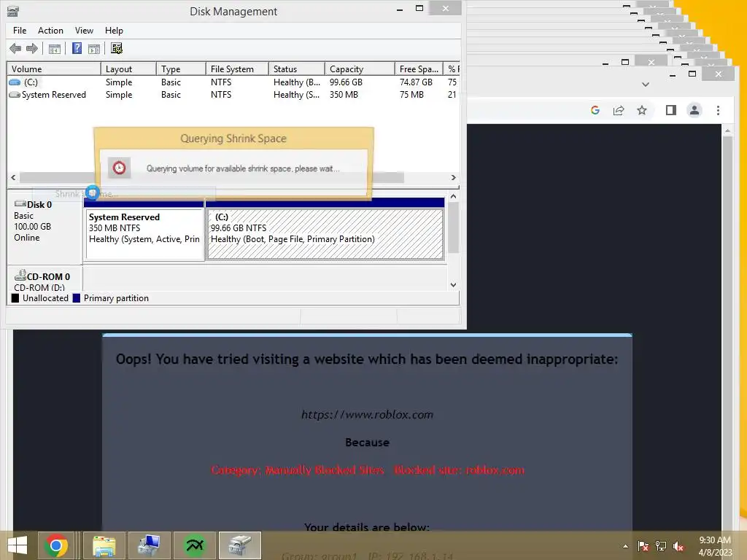Open File Explorer from the taskbar

click(x=104, y=545)
